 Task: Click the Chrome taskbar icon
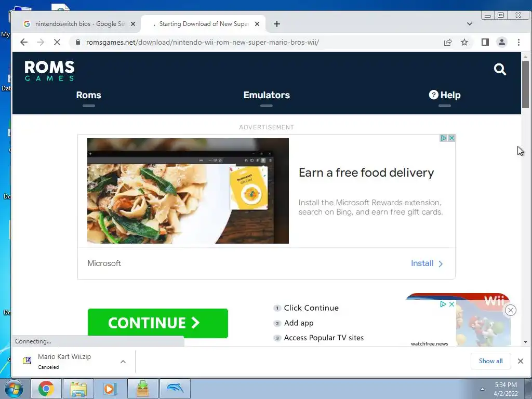[x=46, y=389]
